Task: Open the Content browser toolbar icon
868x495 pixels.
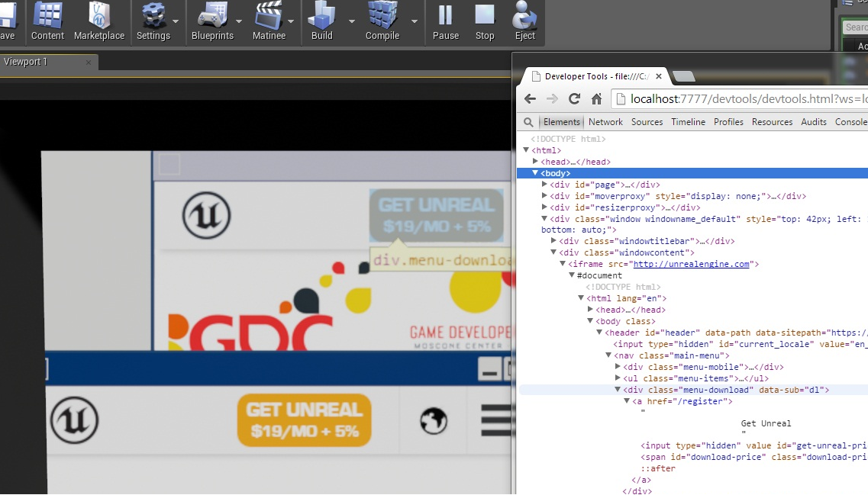Action: point(47,21)
